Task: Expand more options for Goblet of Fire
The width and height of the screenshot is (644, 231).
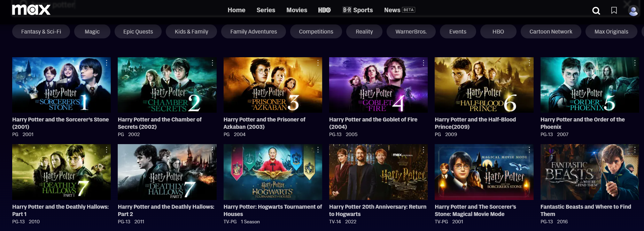Action: pyautogui.click(x=423, y=63)
